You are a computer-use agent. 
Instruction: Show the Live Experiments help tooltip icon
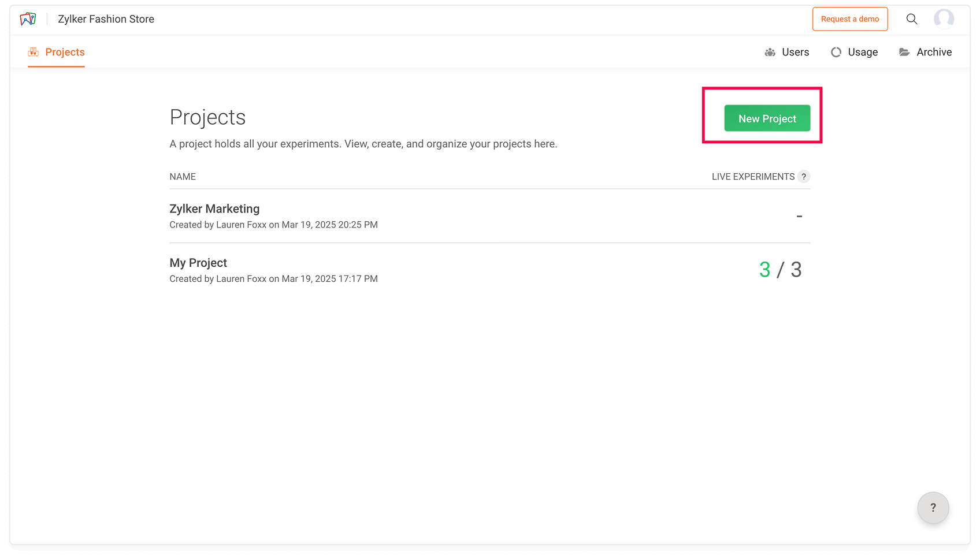803,177
